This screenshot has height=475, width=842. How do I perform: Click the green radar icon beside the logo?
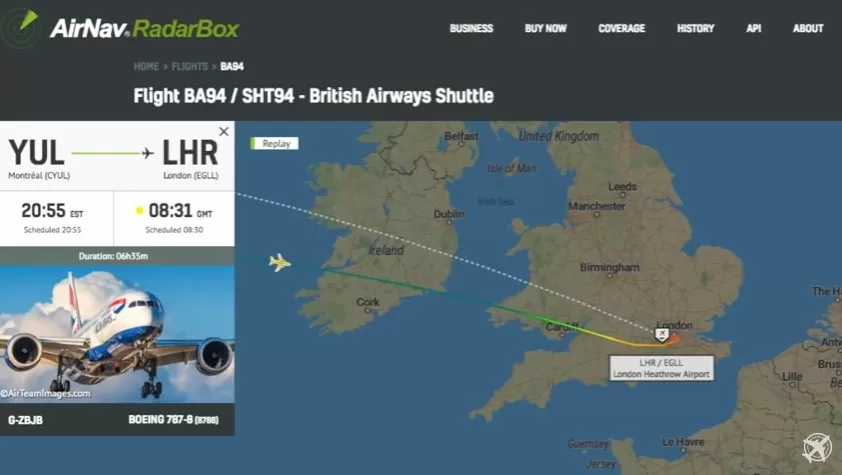pyautogui.click(x=20, y=28)
